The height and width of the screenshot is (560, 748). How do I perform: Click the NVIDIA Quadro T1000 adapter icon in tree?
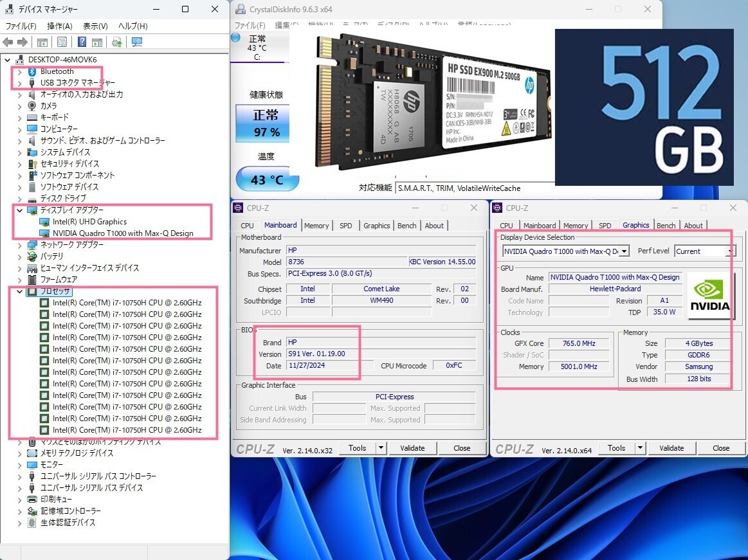(x=44, y=234)
